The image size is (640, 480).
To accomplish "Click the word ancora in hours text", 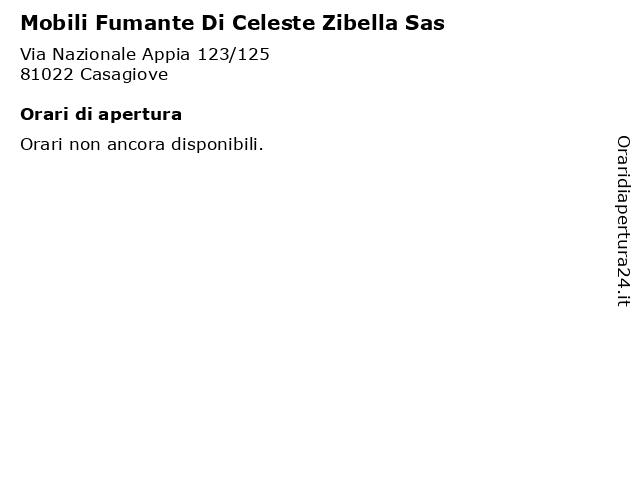I will pos(136,145).
